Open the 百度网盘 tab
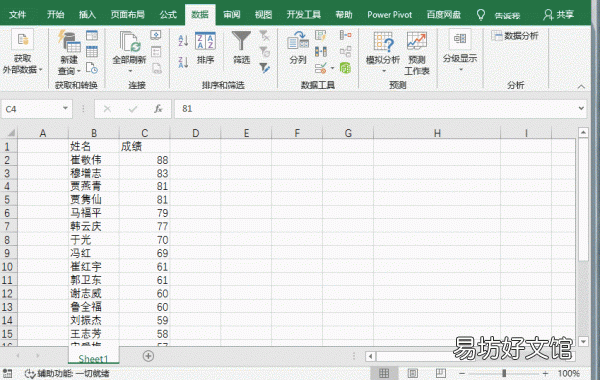Image resolution: width=600 pixels, height=380 pixels. click(443, 15)
